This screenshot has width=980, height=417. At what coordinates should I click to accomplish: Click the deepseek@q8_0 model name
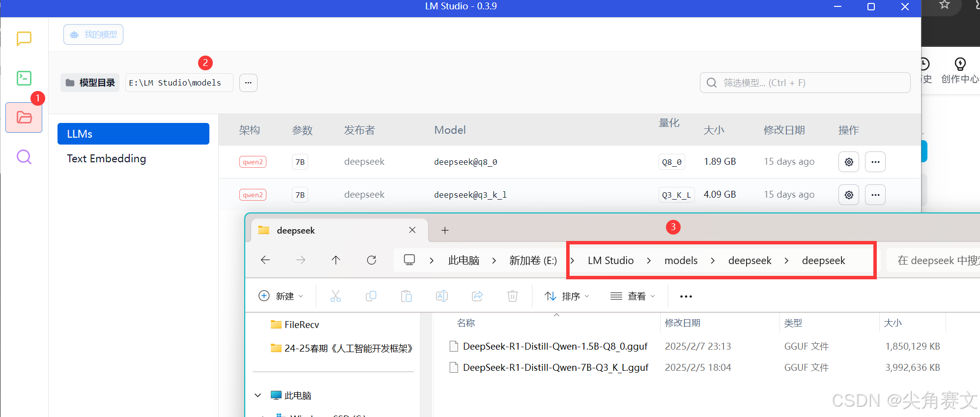tap(465, 162)
